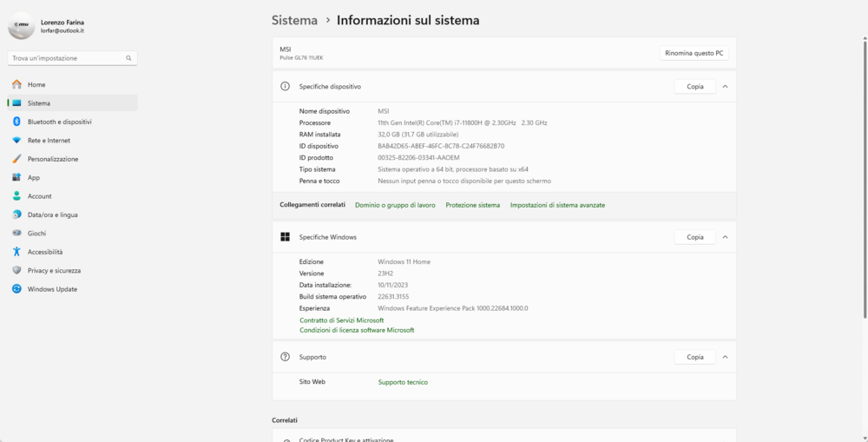Select the Bluetooth e dispositivi icon
Screen dimensions: 868x442
coord(16,122)
